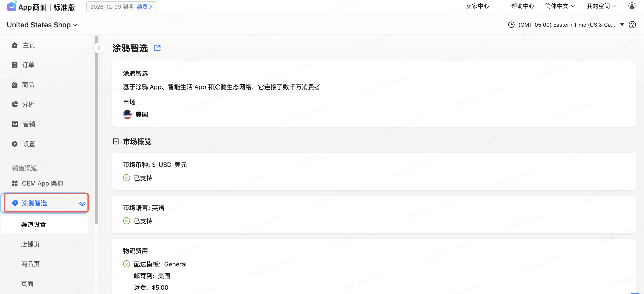Click the 续费 renewal link
Screen dimensions: 644x294
(x=144, y=7)
